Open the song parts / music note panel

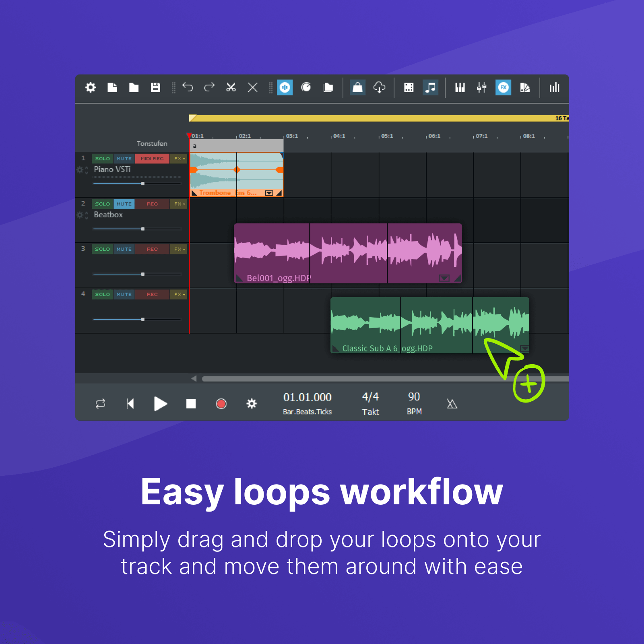coord(430,87)
